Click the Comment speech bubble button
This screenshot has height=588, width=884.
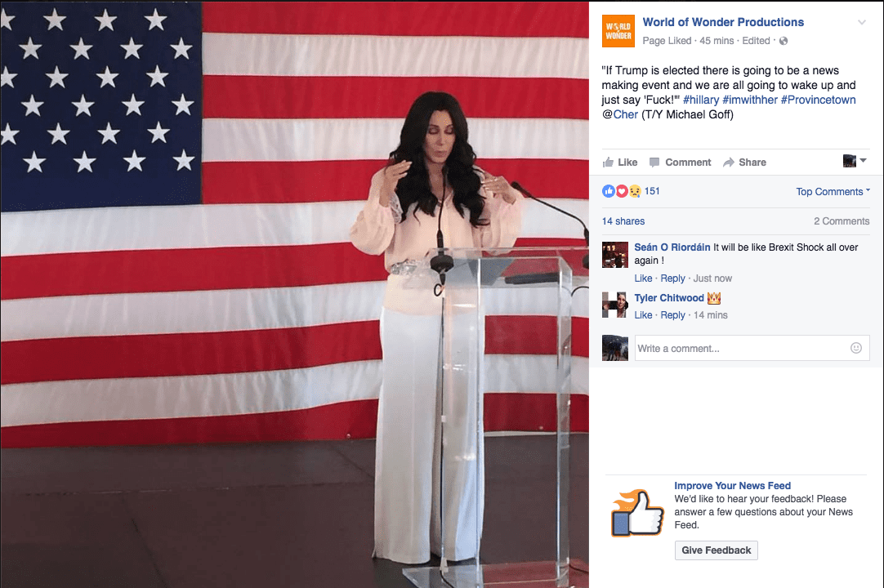tap(680, 163)
